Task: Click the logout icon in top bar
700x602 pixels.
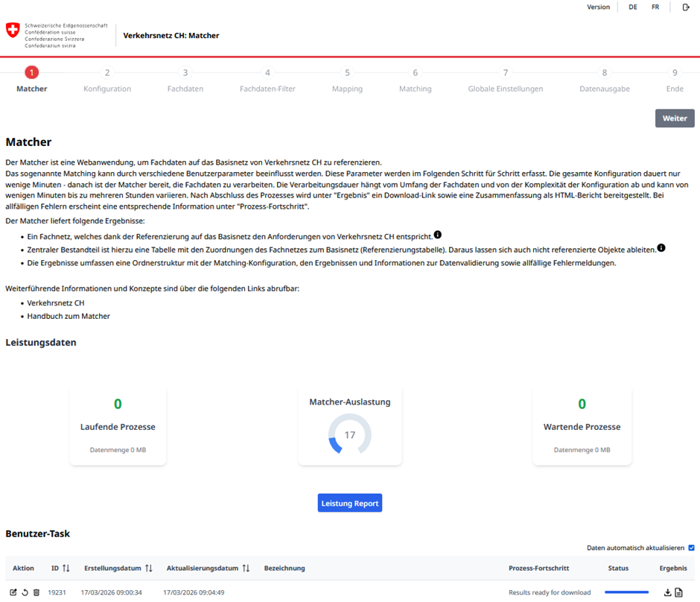Action: (686, 7)
